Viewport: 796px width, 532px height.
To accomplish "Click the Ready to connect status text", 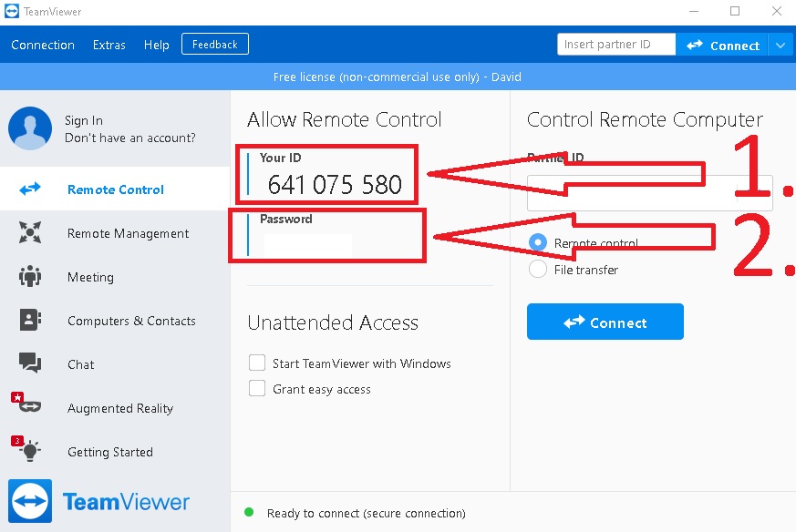I will (x=366, y=513).
